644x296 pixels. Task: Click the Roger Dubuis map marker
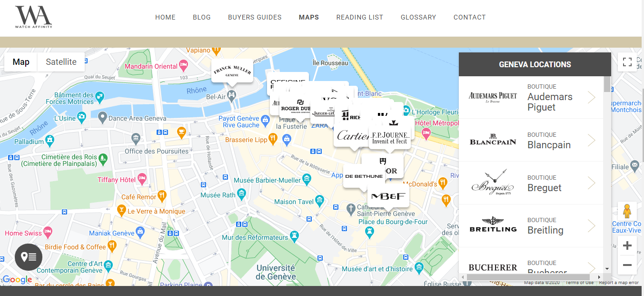point(295,106)
